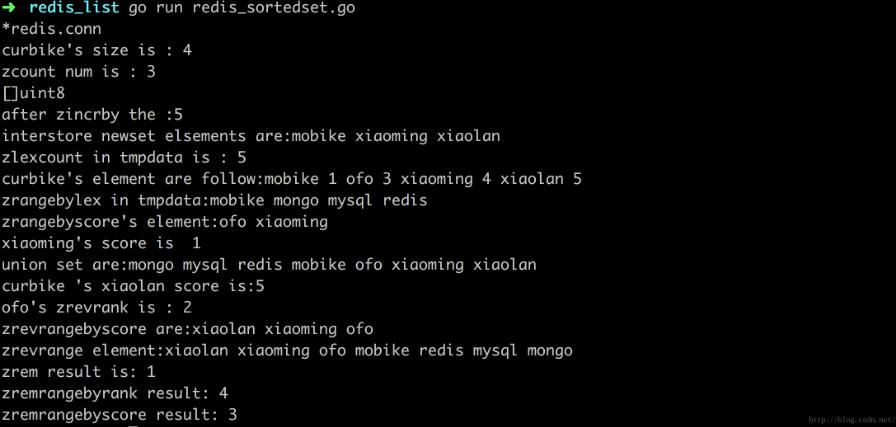Click the interstore newset elsements line
The height and width of the screenshot is (427, 896).
click(250, 136)
